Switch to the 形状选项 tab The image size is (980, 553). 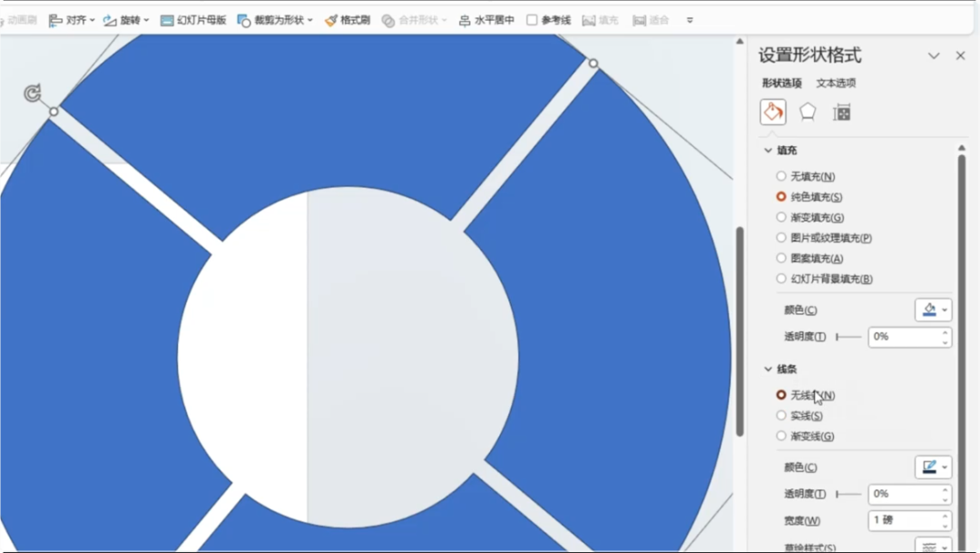781,83
